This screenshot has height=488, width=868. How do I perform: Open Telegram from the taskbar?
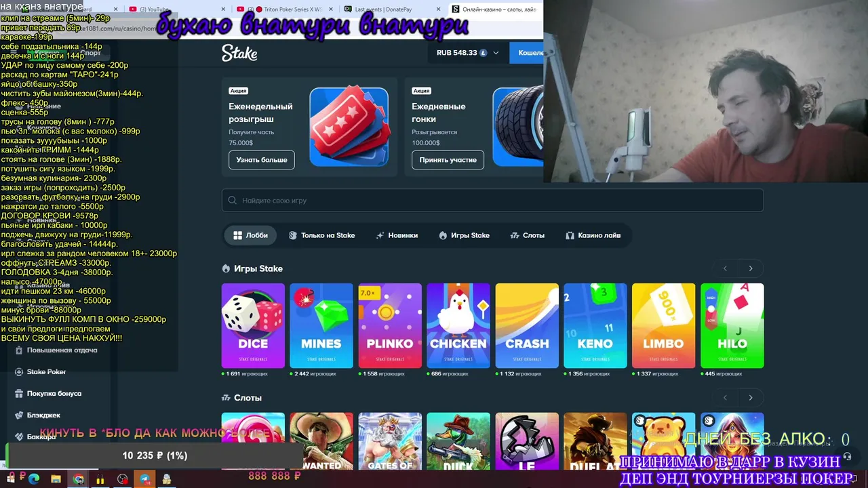click(x=145, y=479)
